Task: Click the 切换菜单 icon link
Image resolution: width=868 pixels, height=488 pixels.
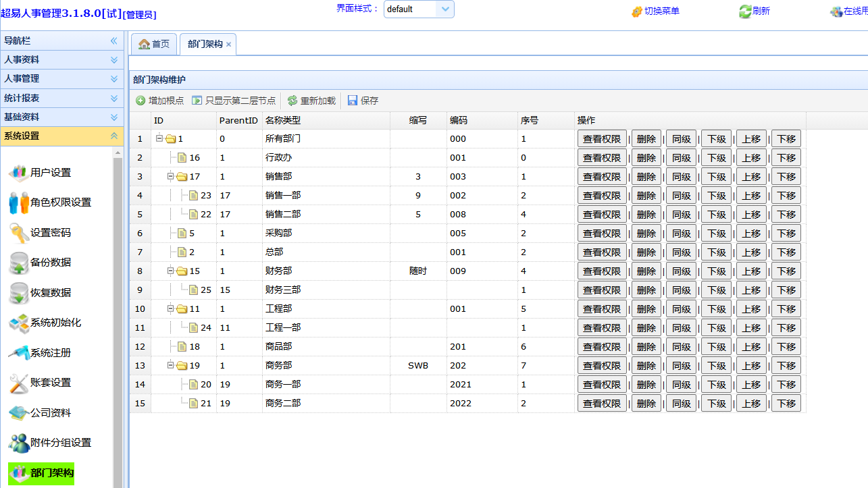Action: [x=655, y=11]
